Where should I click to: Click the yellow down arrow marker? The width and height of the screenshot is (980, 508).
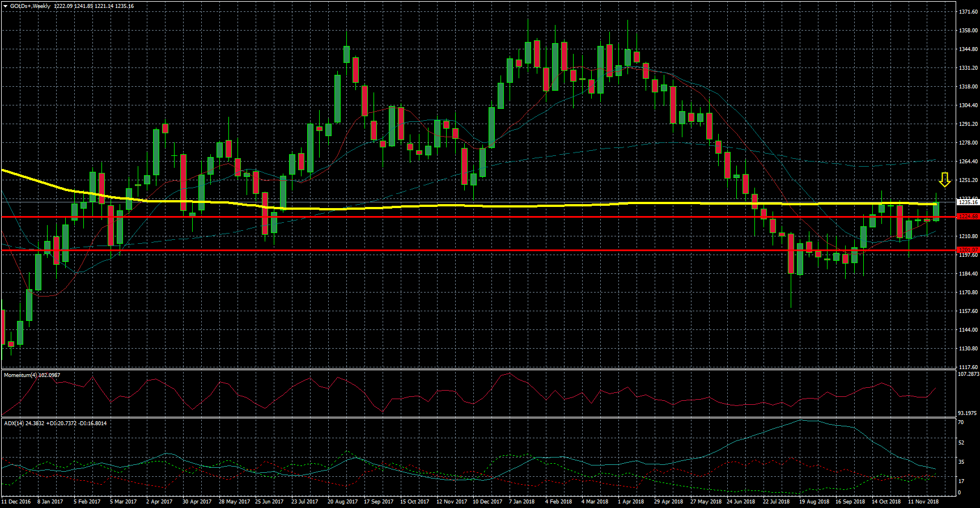[x=944, y=180]
